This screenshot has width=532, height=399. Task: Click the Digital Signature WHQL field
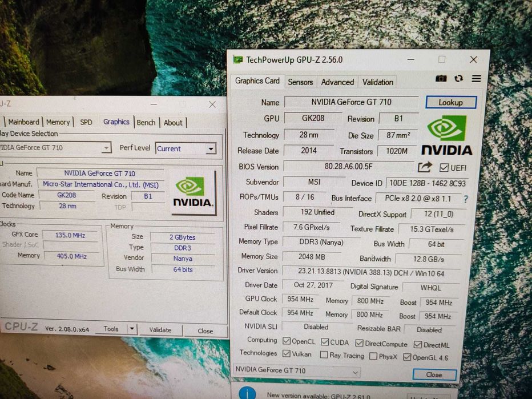[x=430, y=288]
